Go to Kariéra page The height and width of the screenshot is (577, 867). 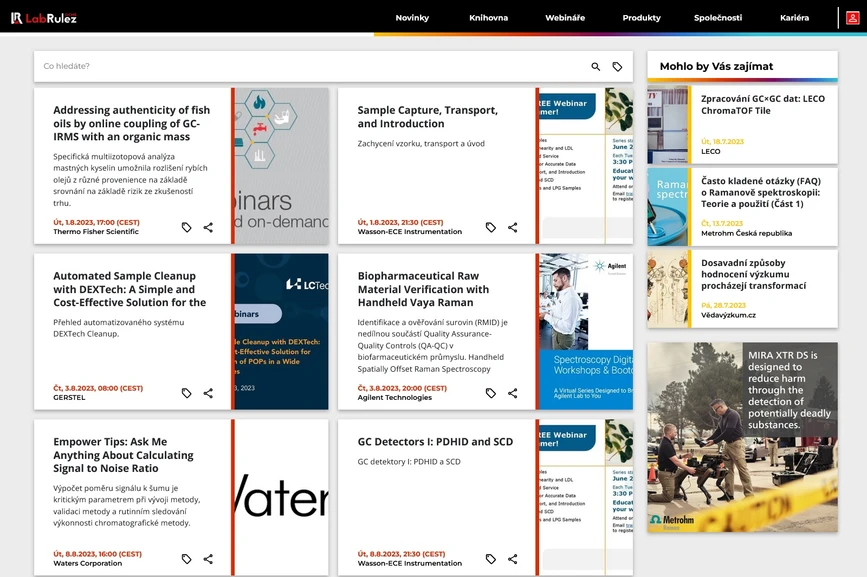[x=794, y=18]
